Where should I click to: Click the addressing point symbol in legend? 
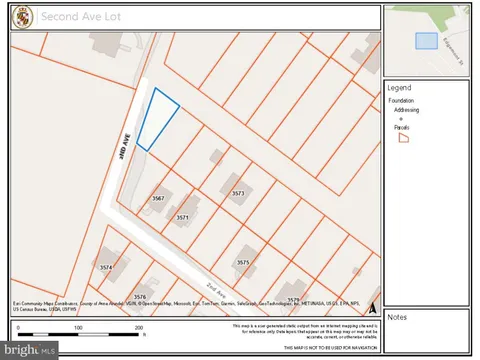pyautogui.click(x=401, y=119)
